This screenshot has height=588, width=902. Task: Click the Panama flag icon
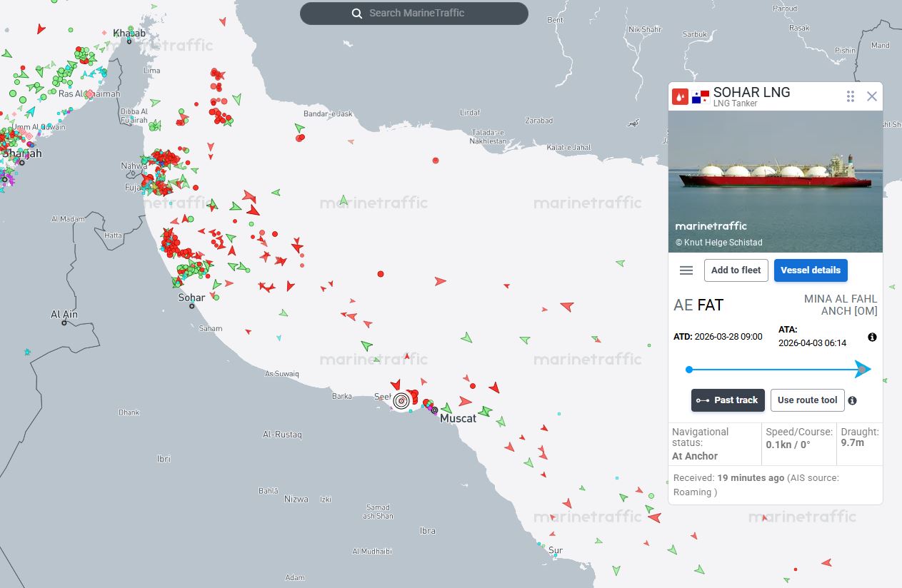[x=701, y=96]
